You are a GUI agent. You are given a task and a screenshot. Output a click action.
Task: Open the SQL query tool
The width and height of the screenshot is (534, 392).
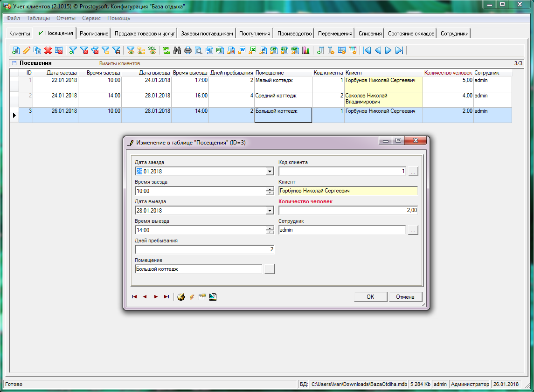(152, 50)
